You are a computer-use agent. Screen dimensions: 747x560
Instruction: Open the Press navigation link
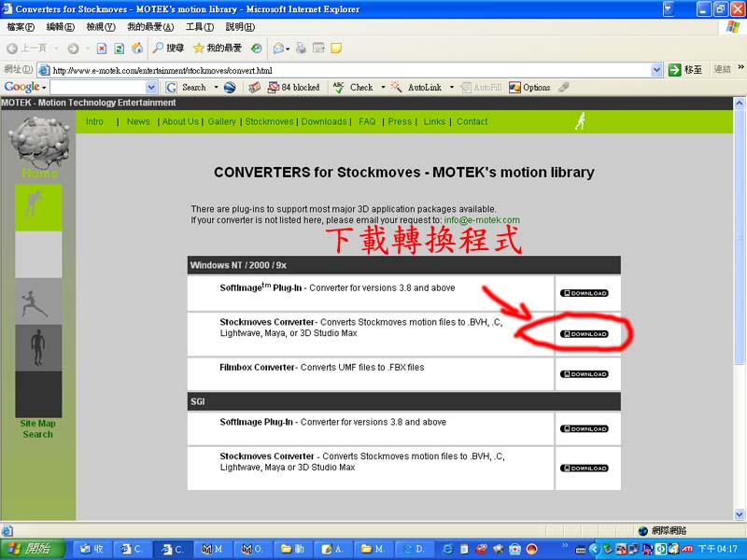pos(400,121)
